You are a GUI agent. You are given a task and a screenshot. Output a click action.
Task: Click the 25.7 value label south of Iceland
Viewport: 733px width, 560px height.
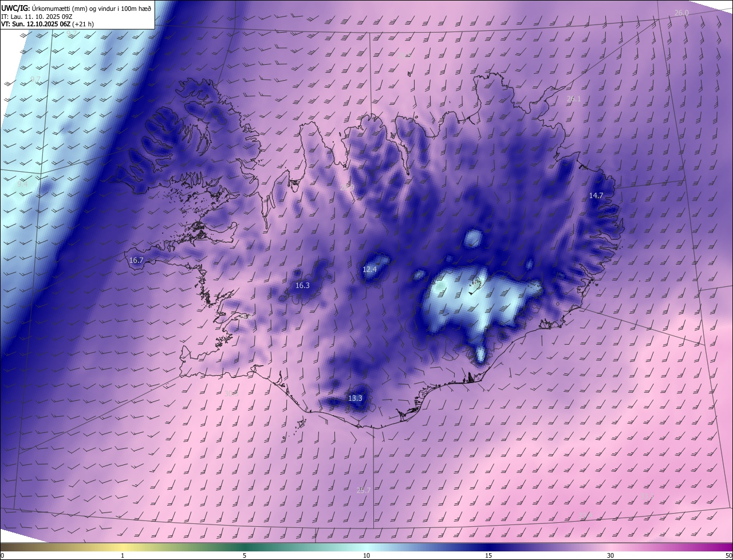[364, 490]
